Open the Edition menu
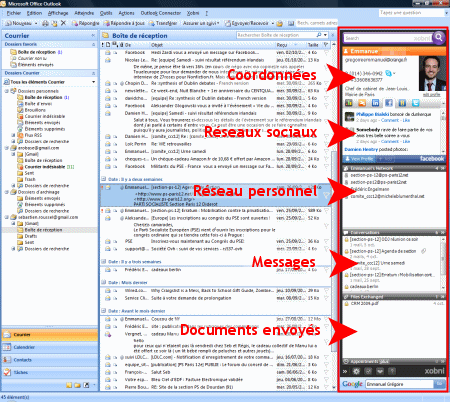This screenshot has height=402, width=450. click(x=34, y=13)
